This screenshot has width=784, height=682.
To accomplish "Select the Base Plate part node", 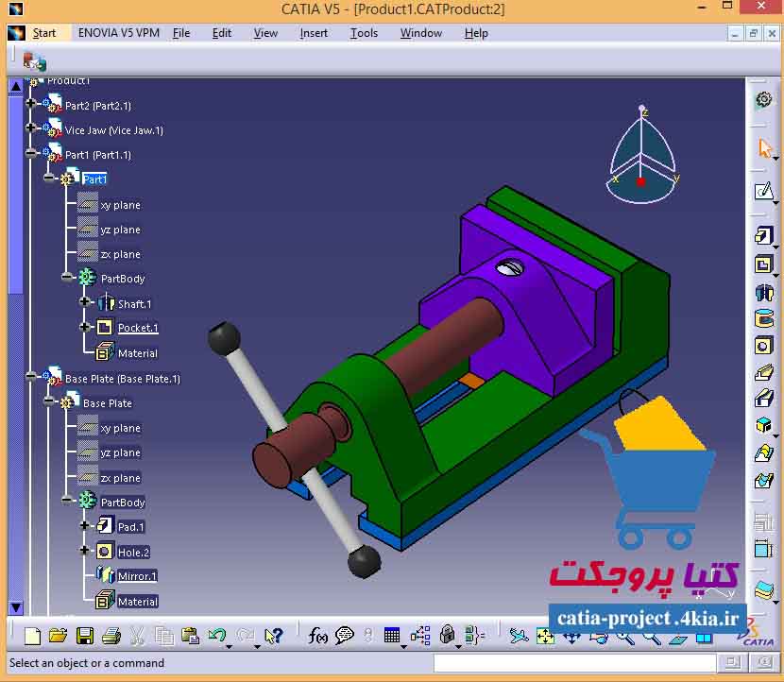I will [x=108, y=403].
